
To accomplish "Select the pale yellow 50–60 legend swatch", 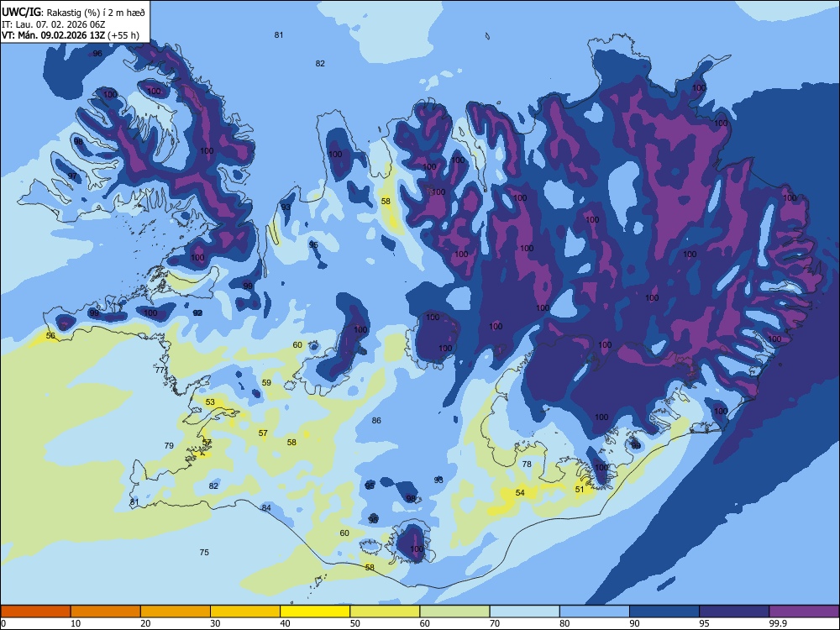I will (x=385, y=612).
